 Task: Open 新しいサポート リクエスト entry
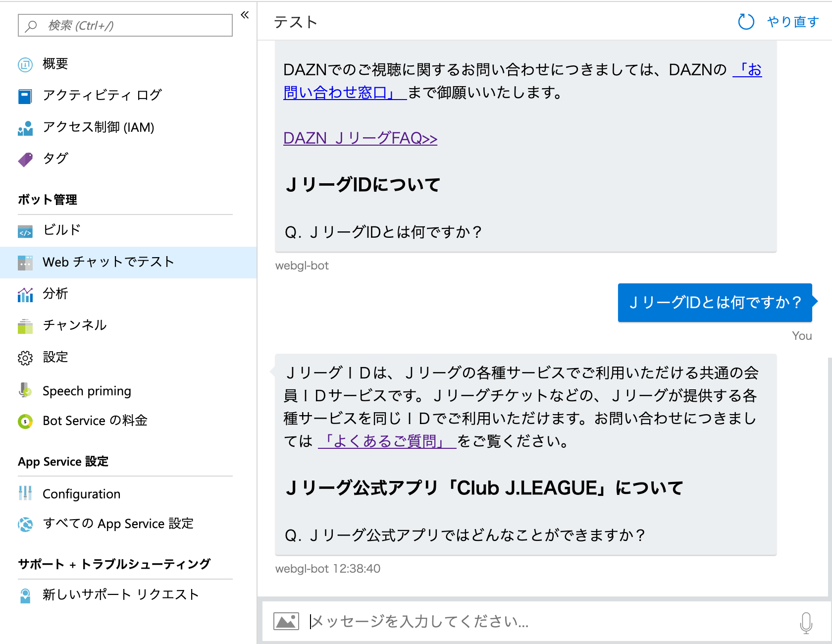click(120, 594)
